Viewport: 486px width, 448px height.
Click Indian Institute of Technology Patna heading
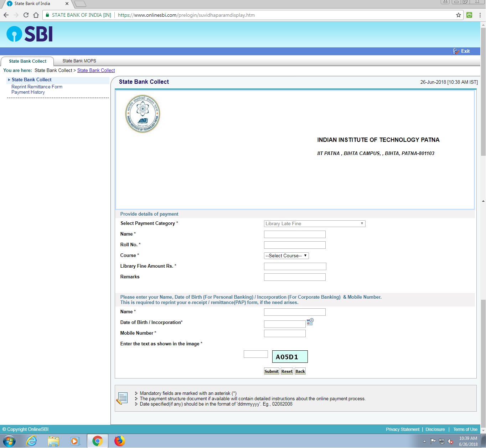(x=378, y=140)
